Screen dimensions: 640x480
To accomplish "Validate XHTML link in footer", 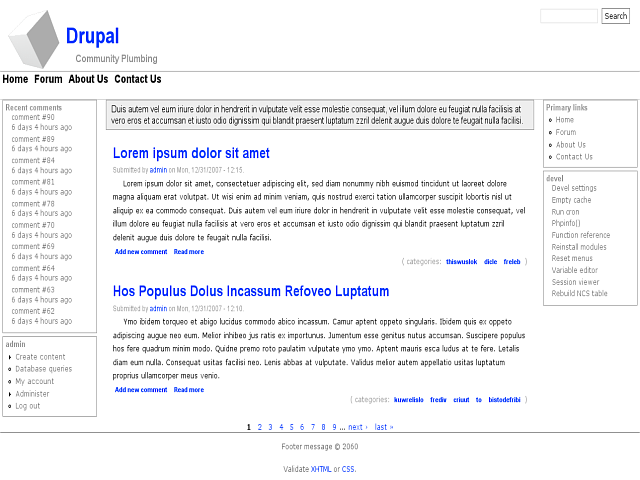I will (321, 469).
